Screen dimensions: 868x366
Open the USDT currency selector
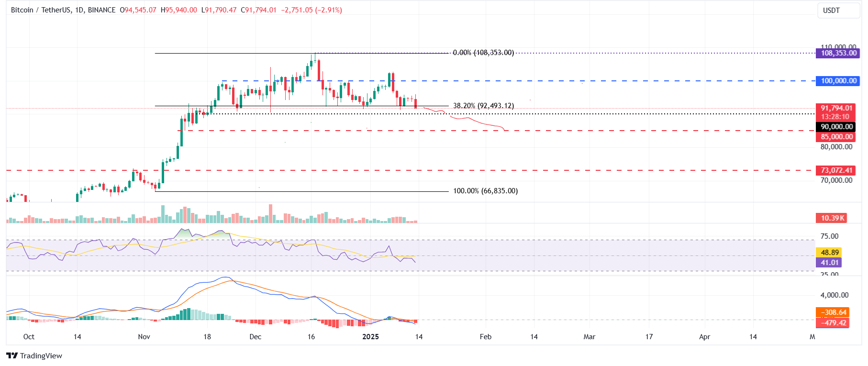coord(838,11)
